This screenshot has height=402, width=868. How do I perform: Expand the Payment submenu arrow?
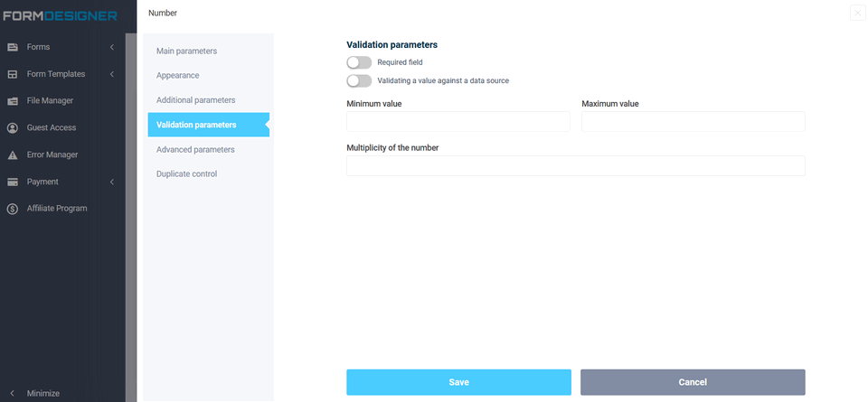coord(112,182)
